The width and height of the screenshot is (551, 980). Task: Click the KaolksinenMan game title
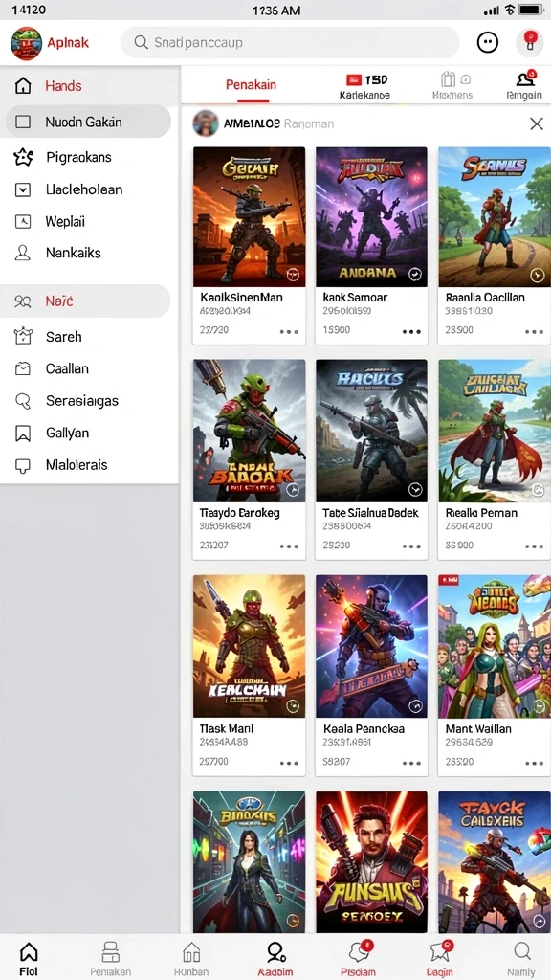tap(241, 298)
